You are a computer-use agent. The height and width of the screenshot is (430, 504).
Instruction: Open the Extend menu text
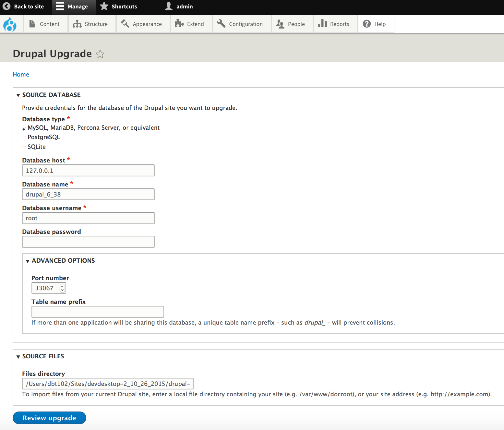196,24
